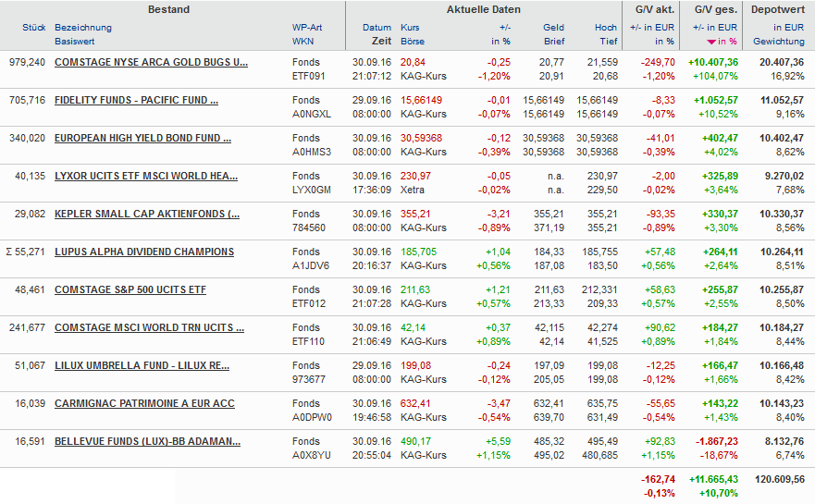The width and height of the screenshot is (815, 504).
Task: Sort by Basiswert header
Action: point(76,42)
